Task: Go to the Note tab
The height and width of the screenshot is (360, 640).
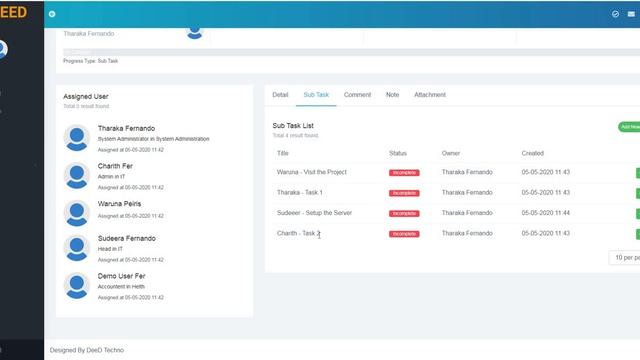Action: [392, 95]
